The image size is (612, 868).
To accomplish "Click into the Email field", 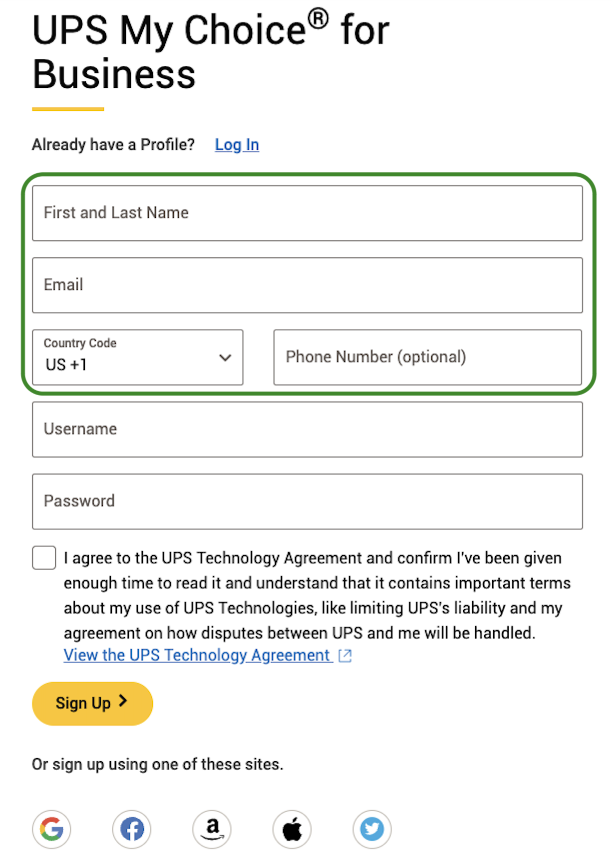I will (x=307, y=285).
